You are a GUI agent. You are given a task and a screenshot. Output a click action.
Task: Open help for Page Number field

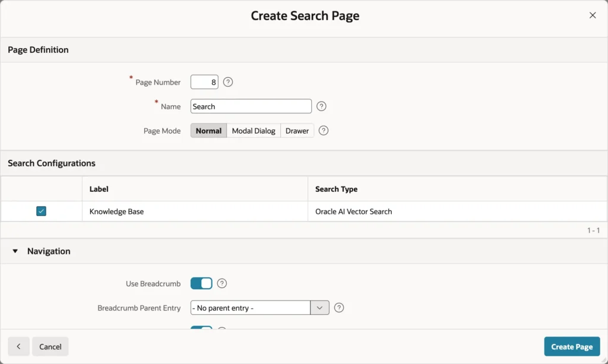coord(228,82)
